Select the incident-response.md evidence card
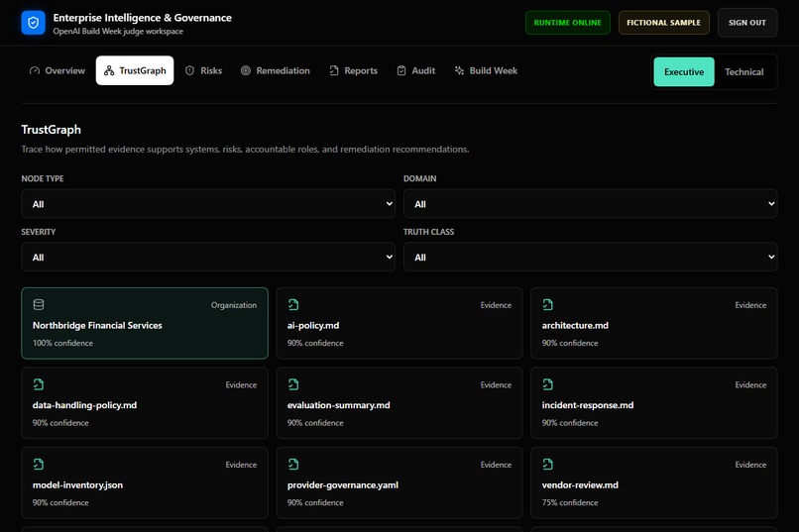The height and width of the screenshot is (532, 799). (x=654, y=402)
